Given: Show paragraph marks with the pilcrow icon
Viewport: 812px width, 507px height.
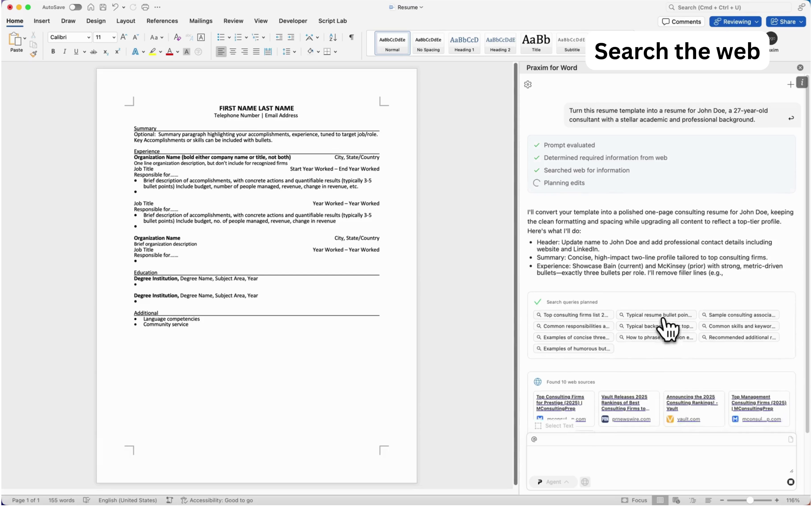Looking at the screenshot, I should (351, 37).
